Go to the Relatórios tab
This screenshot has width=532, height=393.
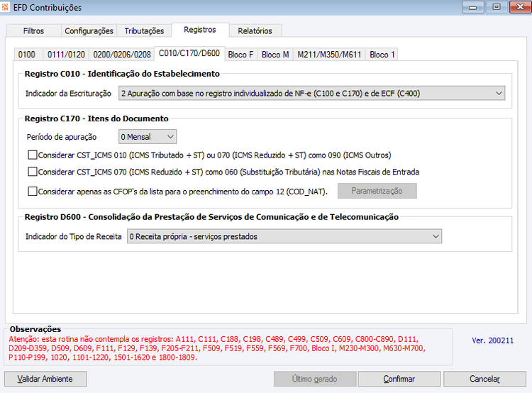[x=255, y=31]
